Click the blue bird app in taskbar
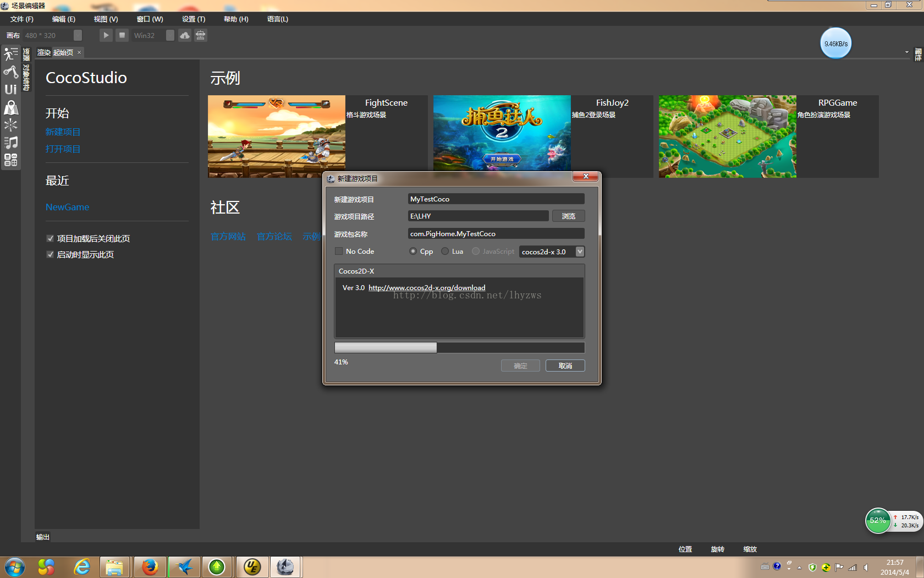This screenshot has height=578, width=924. pos(184,567)
